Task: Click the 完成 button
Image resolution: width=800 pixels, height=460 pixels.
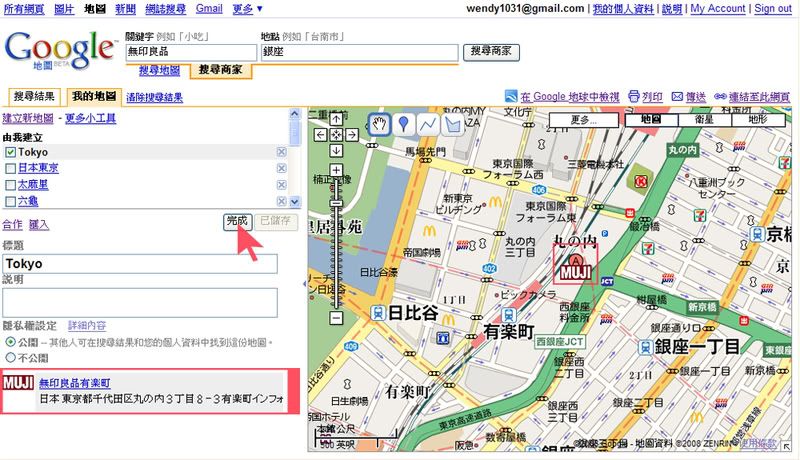Action: pyautogui.click(x=236, y=221)
